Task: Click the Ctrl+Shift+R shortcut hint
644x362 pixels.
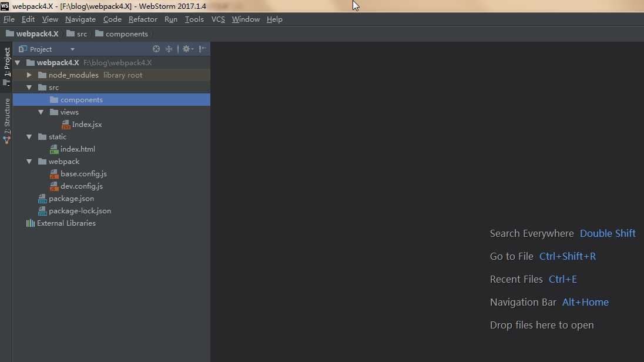Action: (x=567, y=256)
